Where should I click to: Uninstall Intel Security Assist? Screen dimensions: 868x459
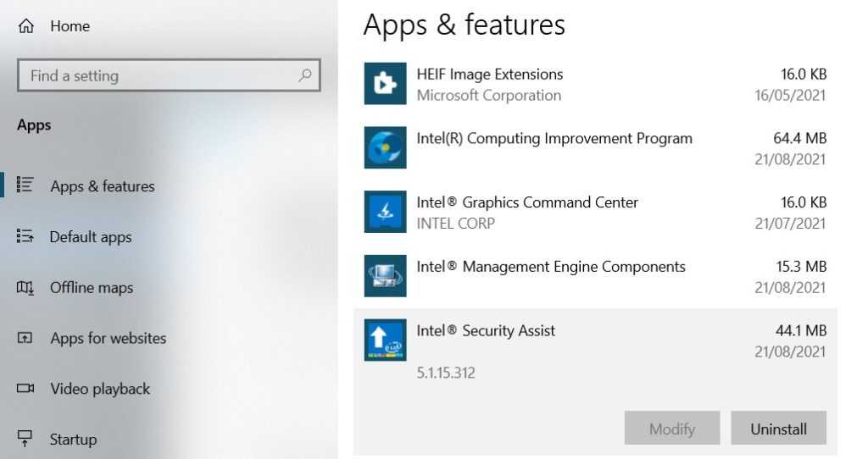tap(778, 429)
